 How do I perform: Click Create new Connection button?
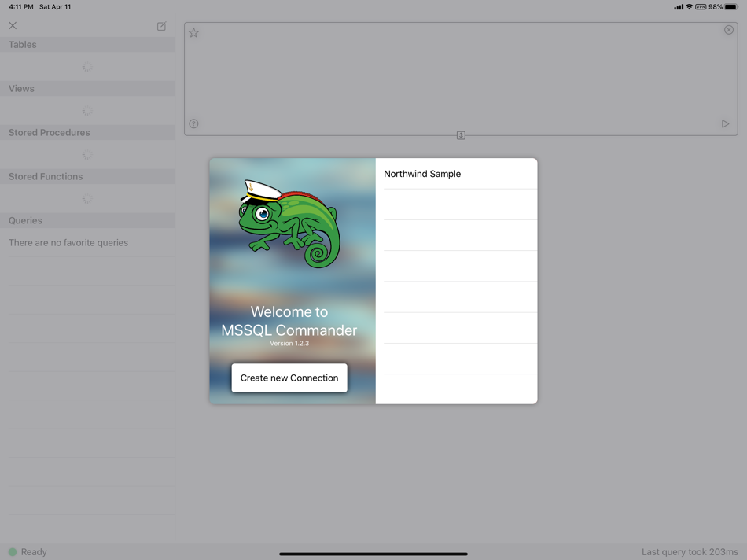[x=289, y=378]
